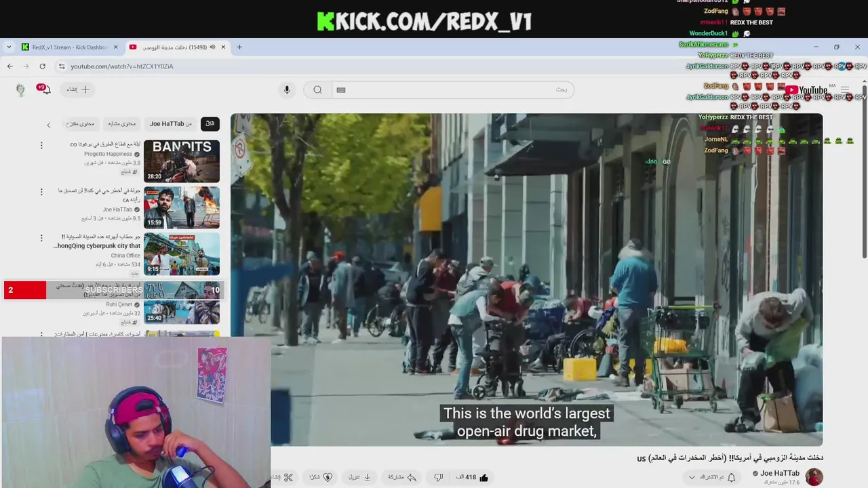
Task: Open the YouTube account avatar menu
Action: tap(20, 89)
